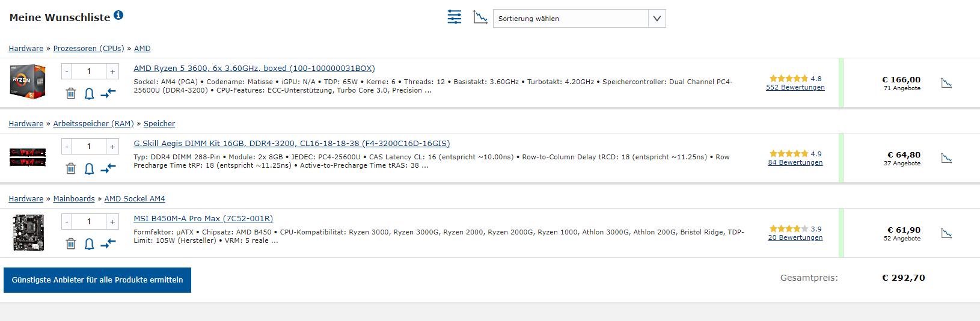Open MSI B450M-A mainboard thumbnail
Screen dimensions: 980x321
[x=28, y=233]
